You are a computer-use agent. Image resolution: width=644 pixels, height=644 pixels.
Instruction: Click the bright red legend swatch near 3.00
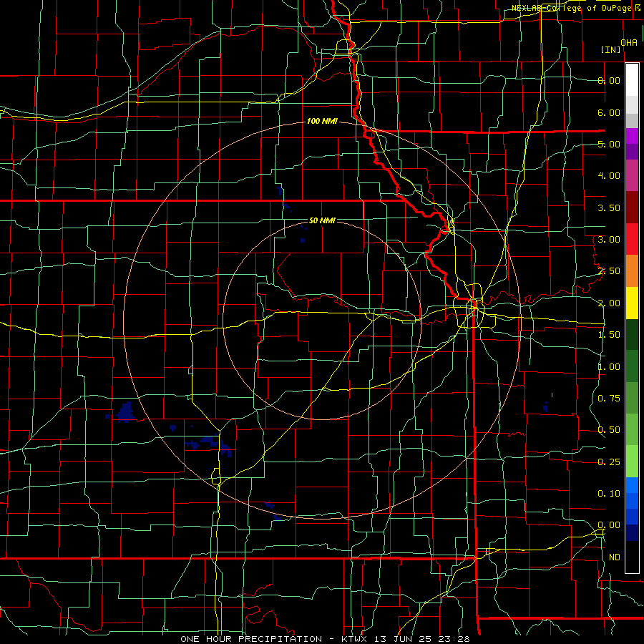tap(632, 239)
